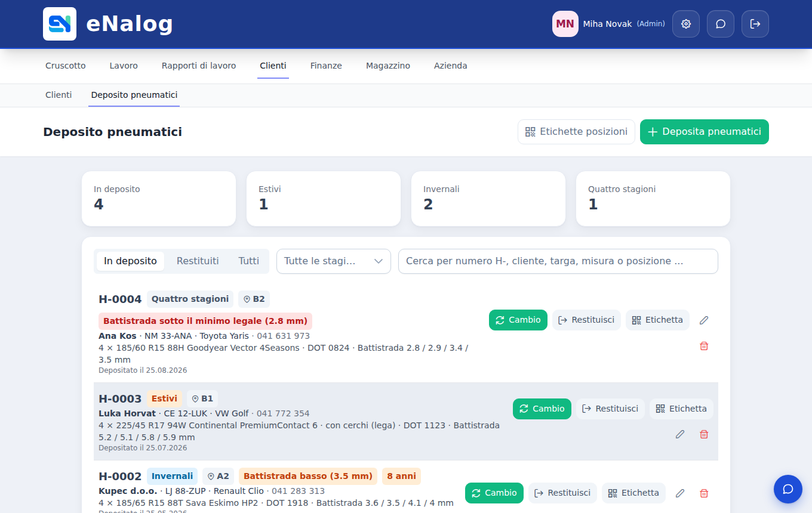Click the Invernali count card
Screen dimensions: 812x513
488,199
